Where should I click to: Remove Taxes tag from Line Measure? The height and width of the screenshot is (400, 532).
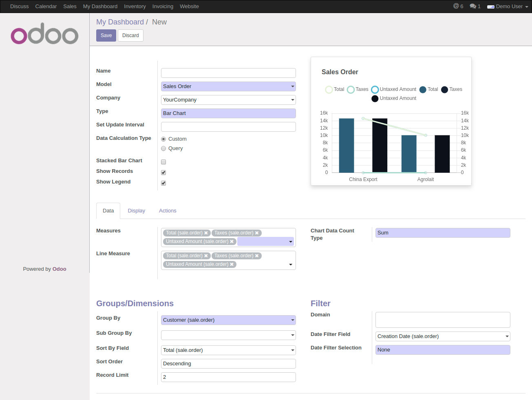(257, 256)
